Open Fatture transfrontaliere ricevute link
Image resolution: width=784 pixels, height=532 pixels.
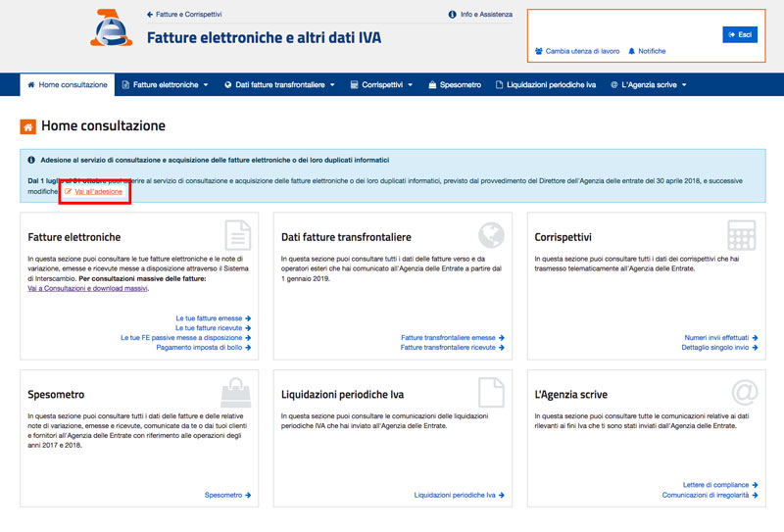(x=452, y=348)
